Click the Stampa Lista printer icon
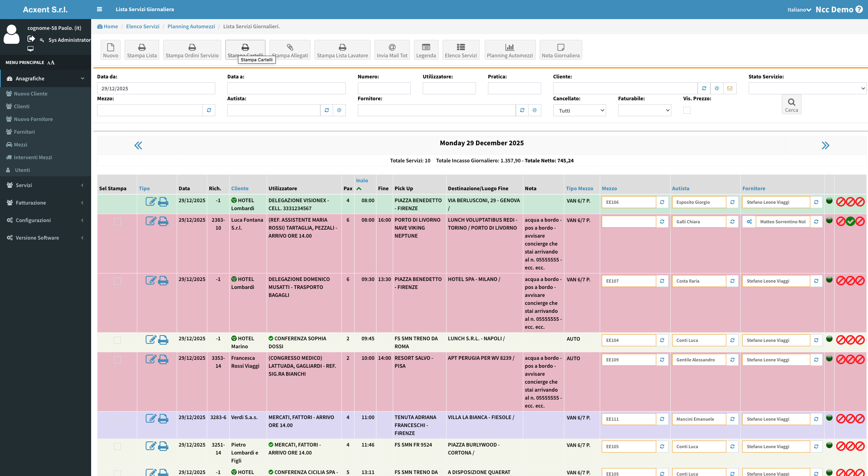868x476 pixels. [142, 47]
